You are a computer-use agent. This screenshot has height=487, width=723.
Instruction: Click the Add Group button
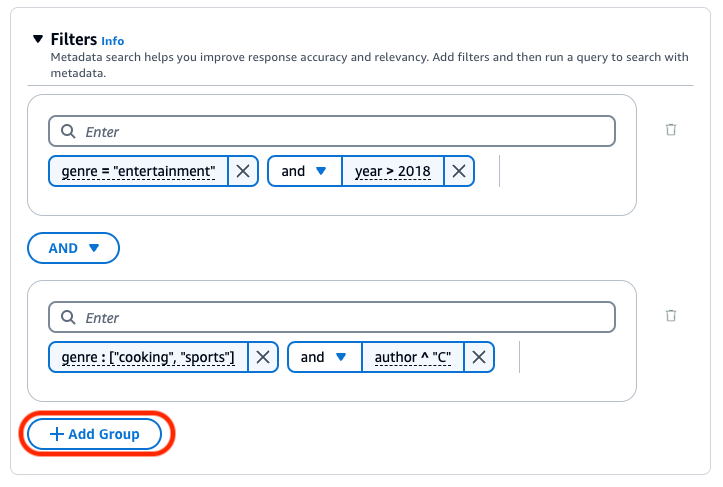click(x=96, y=434)
